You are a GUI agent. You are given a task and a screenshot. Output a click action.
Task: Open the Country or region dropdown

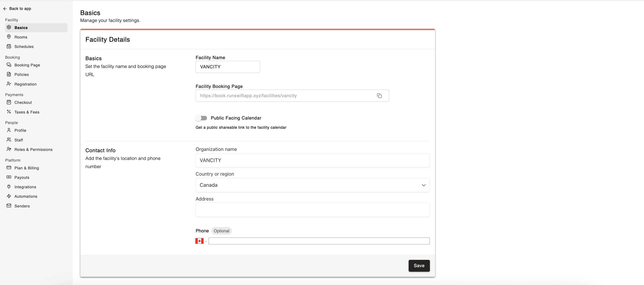(x=312, y=185)
